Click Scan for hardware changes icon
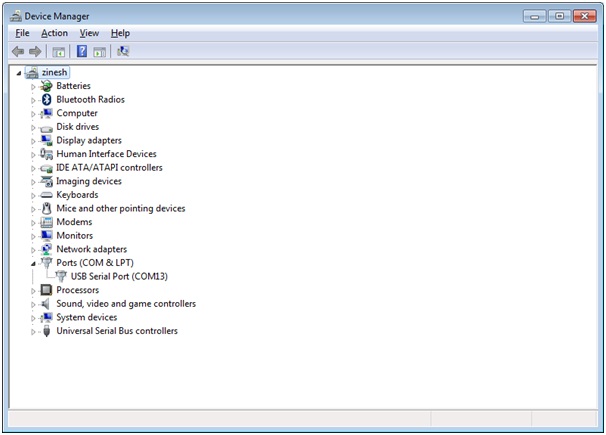The height and width of the screenshot is (435, 606). pos(123,51)
